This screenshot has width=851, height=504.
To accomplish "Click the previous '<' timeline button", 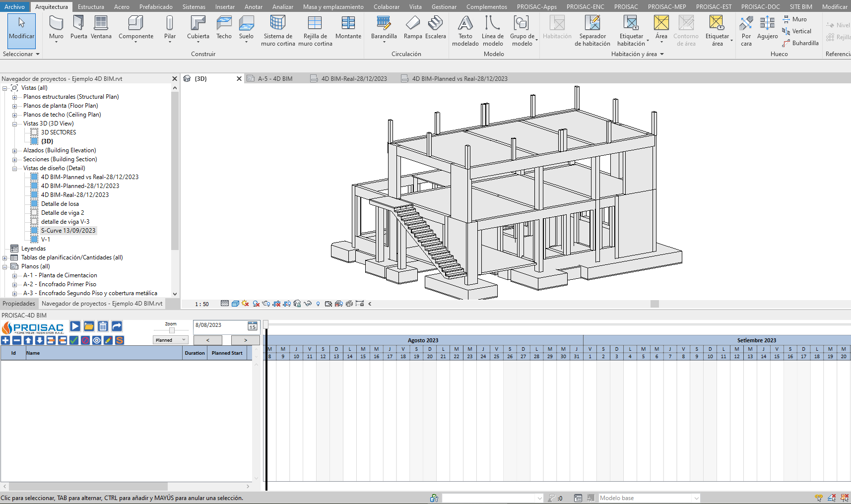I will pos(207,340).
